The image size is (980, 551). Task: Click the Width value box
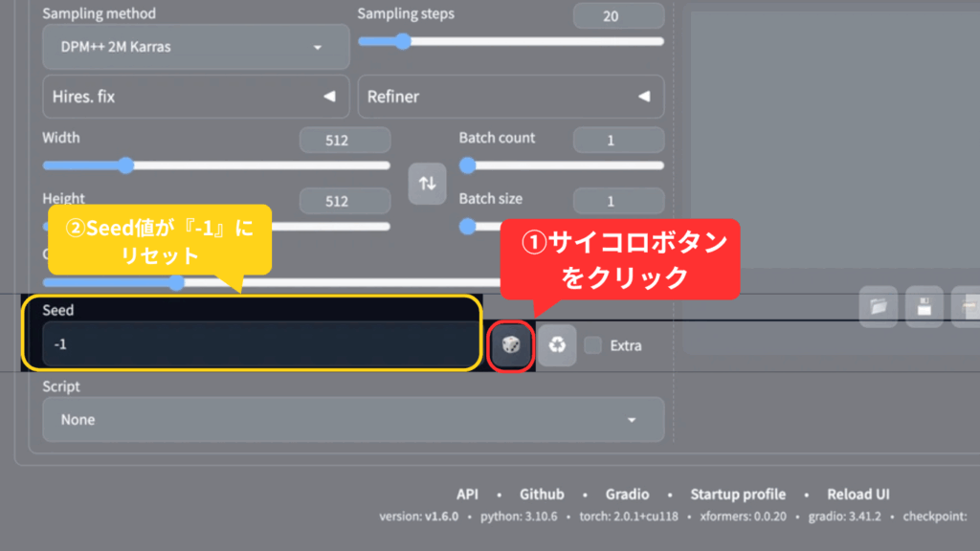(x=345, y=140)
